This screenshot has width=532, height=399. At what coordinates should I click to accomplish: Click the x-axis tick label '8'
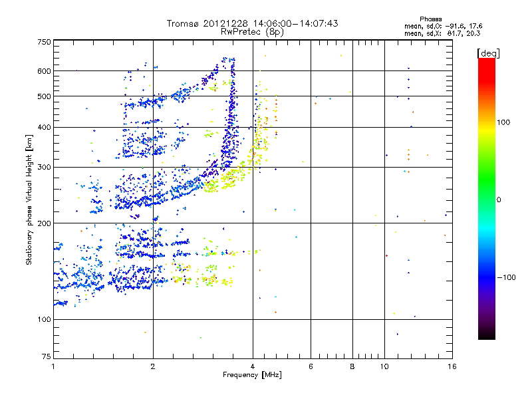point(352,366)
